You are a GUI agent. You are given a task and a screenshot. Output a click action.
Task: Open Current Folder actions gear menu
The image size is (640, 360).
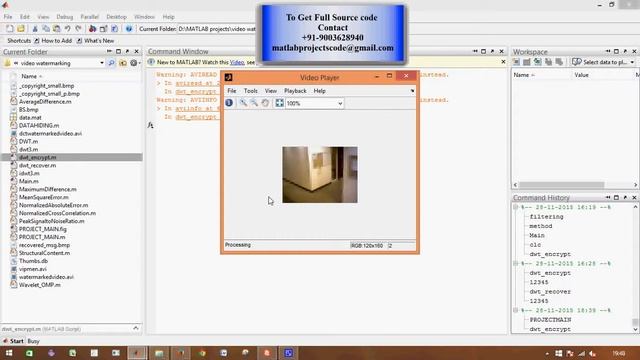[134, 63]
